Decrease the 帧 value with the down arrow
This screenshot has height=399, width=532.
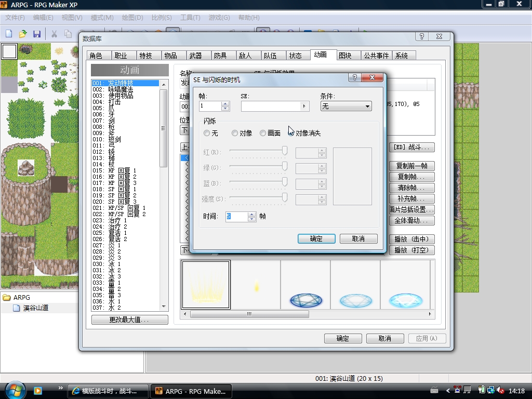[x=225, y=109]
